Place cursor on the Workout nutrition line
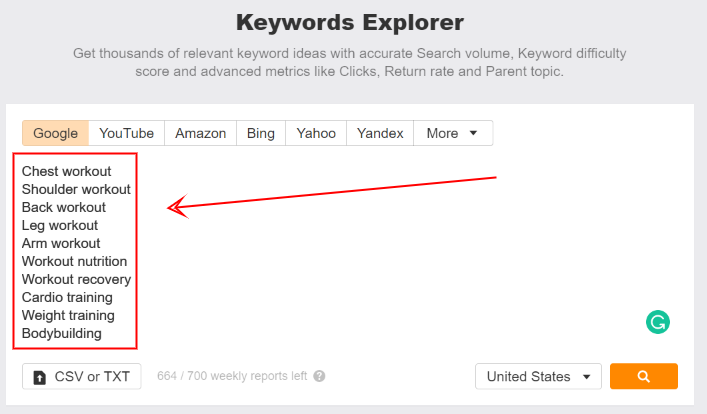 (x=74, y=261)
